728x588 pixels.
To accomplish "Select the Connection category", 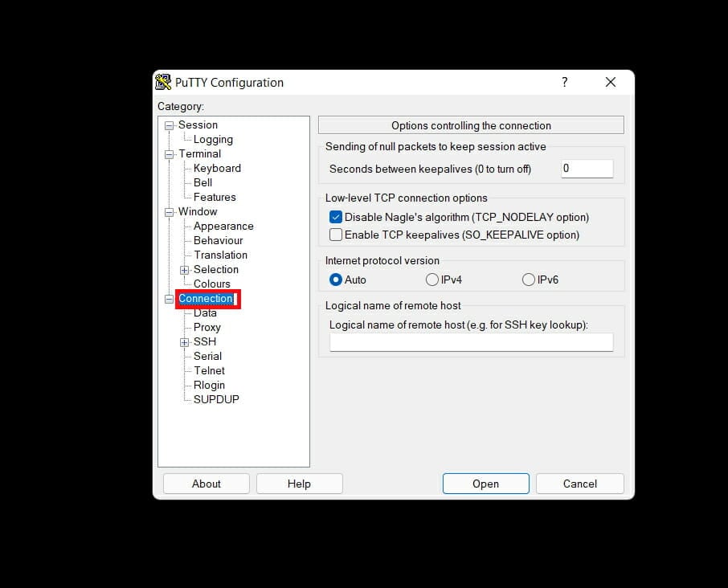I will pyautogui.click(x=207, y=298).
